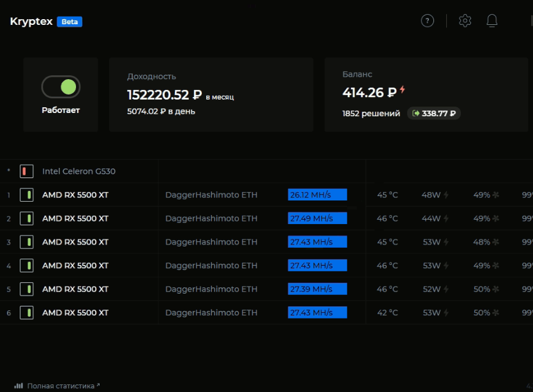Click the 26.12 MH/s hashrate bar

317,195
